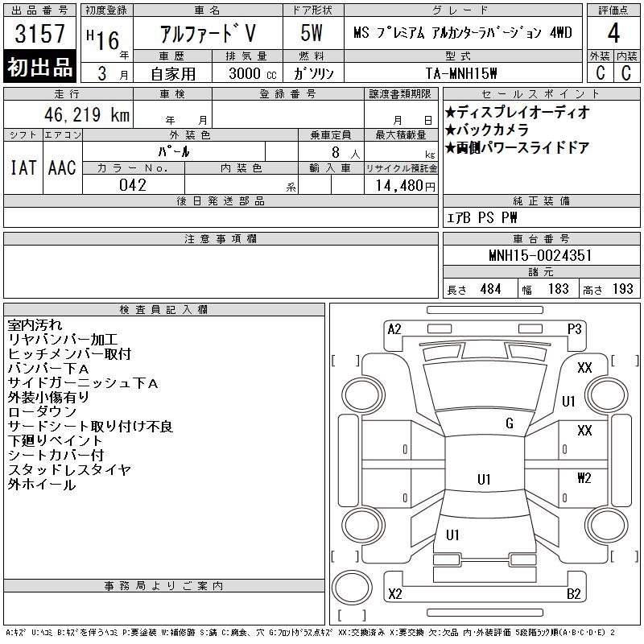
Task: Click the P3 mark on front corner
Action: (574, 329)
